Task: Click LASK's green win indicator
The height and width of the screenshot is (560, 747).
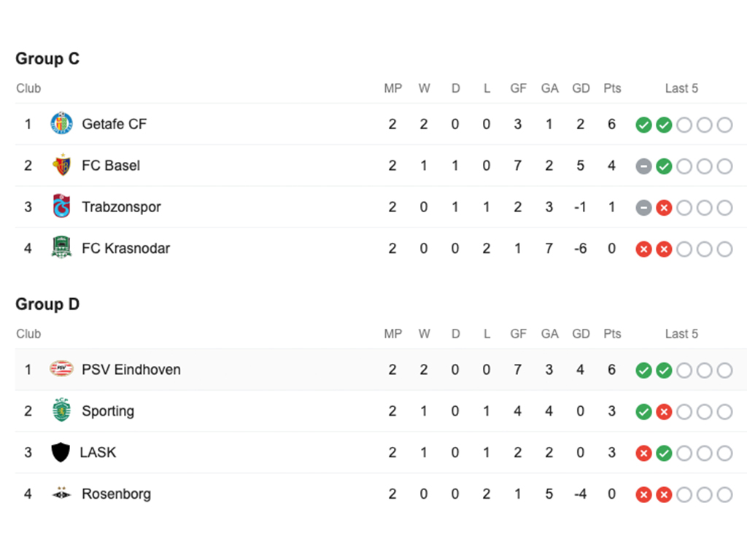Action: 664,454
